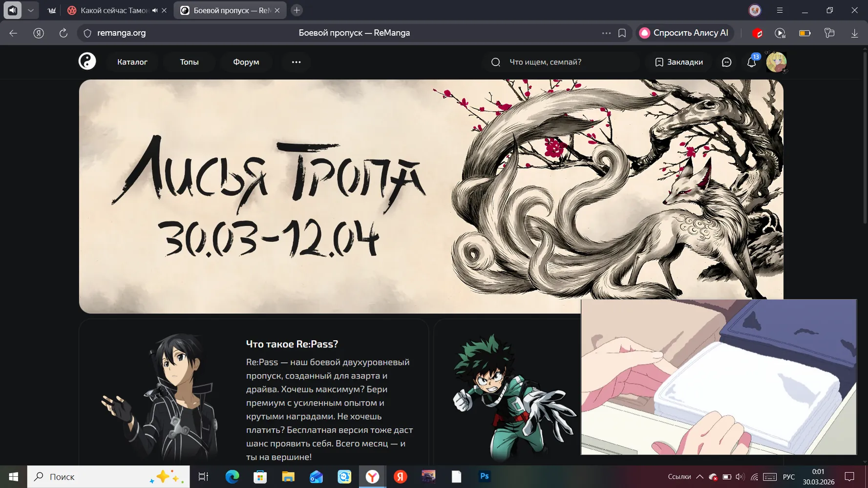Click the remanga.org address text
The width and height of the screenshot is (868, 488).
coord(122,33)
